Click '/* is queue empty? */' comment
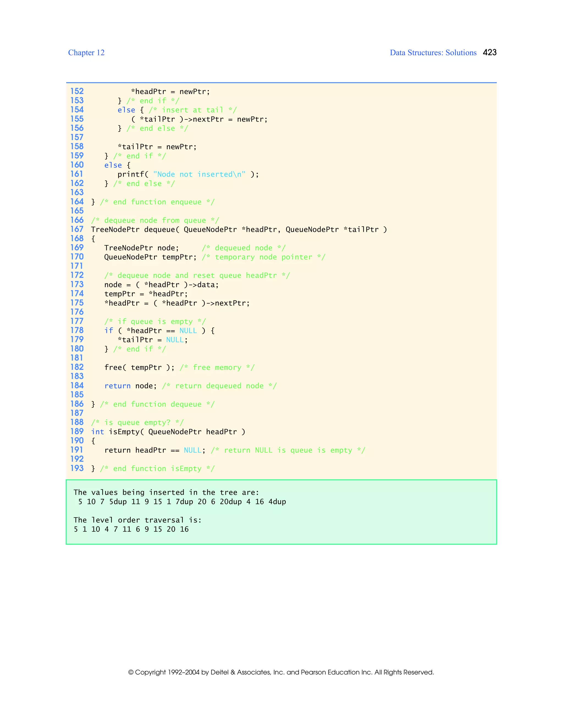 [x=137, y=423]
